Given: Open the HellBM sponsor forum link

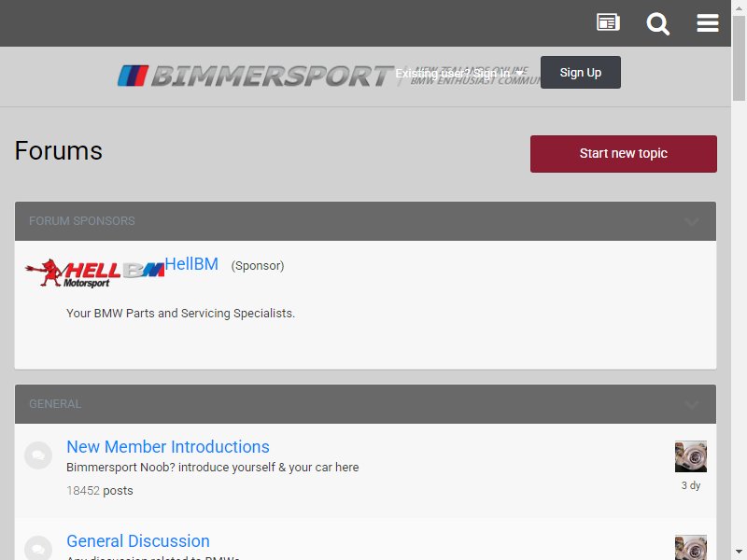Looking at the screenshot, I should click(x=191, y=264).
